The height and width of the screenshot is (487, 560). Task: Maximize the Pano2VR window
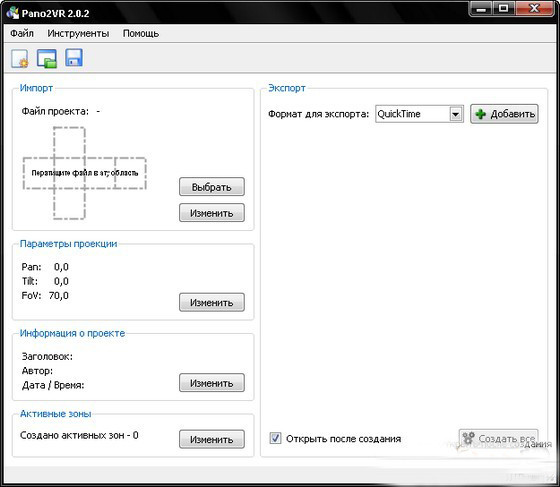pyautogui.click(x=504, y=9)
